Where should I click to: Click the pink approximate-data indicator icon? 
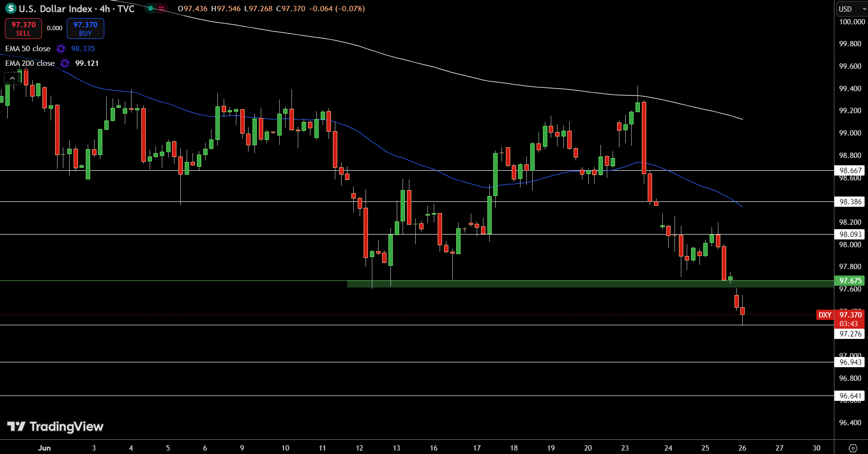161,8
